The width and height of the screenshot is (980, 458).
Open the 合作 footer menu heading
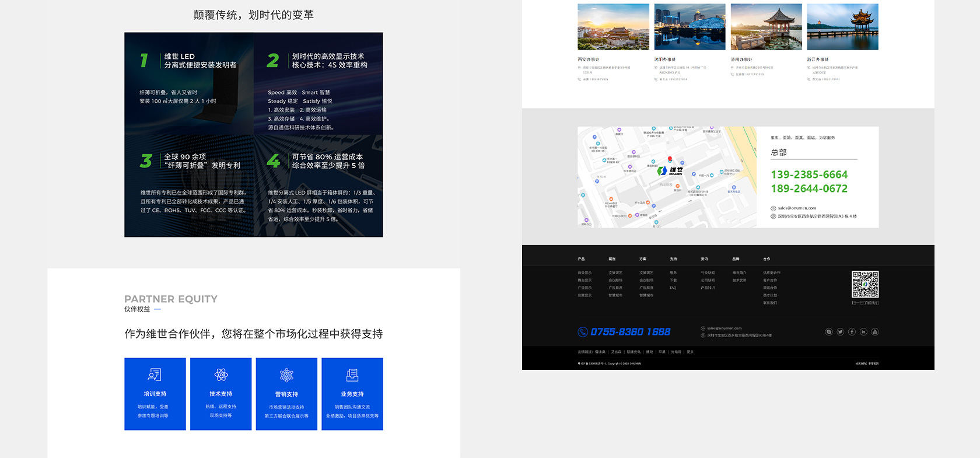point(766,259)
